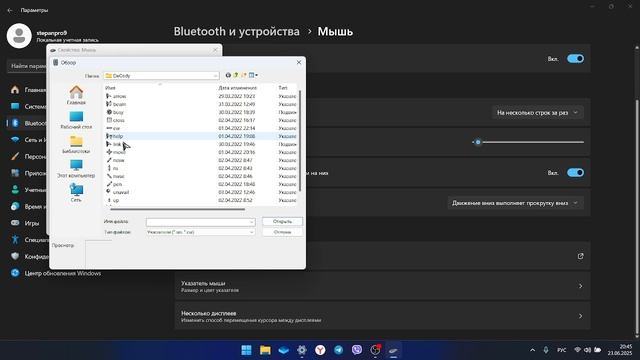The width and height of the screenshot is (640, 360).
Task: Select Библиотеки in the places bar
Action: coord(76,144)
